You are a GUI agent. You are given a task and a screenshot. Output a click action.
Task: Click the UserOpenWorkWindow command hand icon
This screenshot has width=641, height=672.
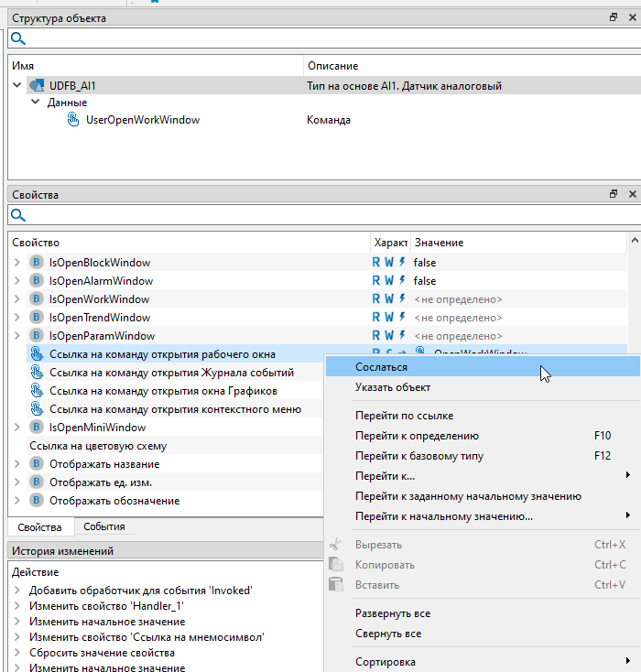pyautogui.click(x=73, y=120)
